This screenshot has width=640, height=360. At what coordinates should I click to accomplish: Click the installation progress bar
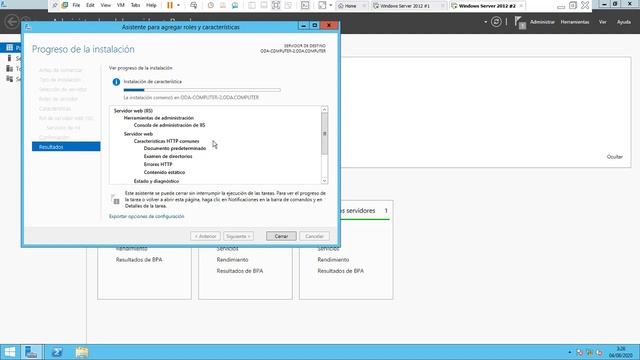point(202,90)
